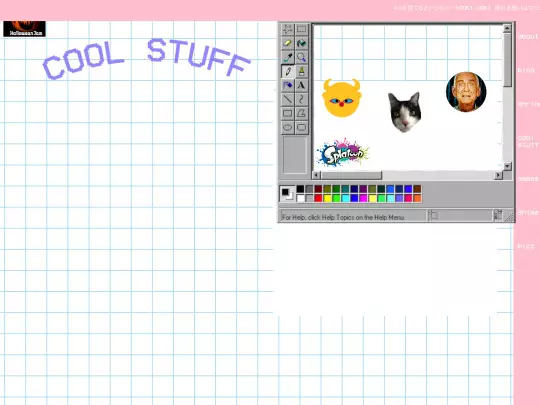Click the yellow horned face sticker
This screenshot has height=405, width=540.
(x=342, y=98)
